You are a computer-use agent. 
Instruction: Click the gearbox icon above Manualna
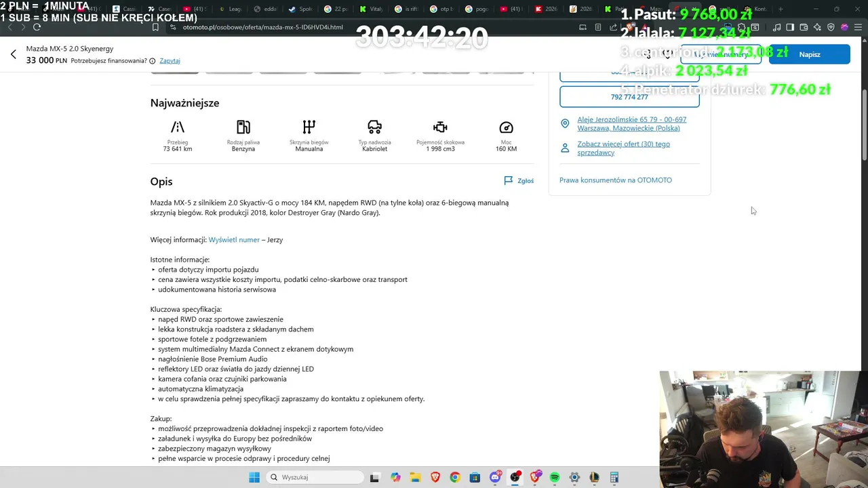coord(309,127)
